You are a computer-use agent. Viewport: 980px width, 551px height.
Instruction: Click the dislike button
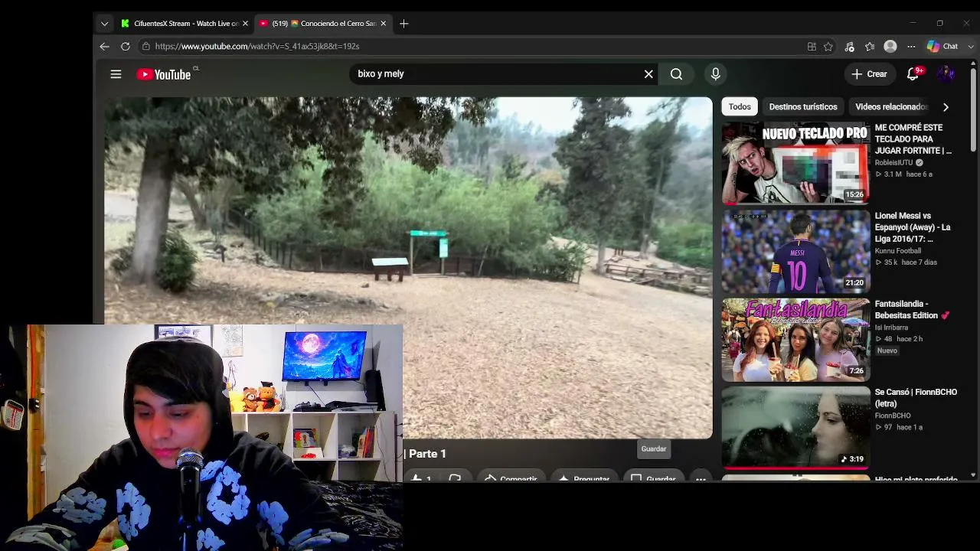(x=455, y=479)
